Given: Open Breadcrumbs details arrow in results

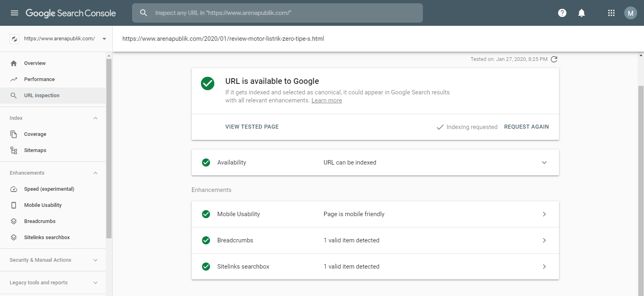Looking at the screenshot, I should (x=544, y=240).
